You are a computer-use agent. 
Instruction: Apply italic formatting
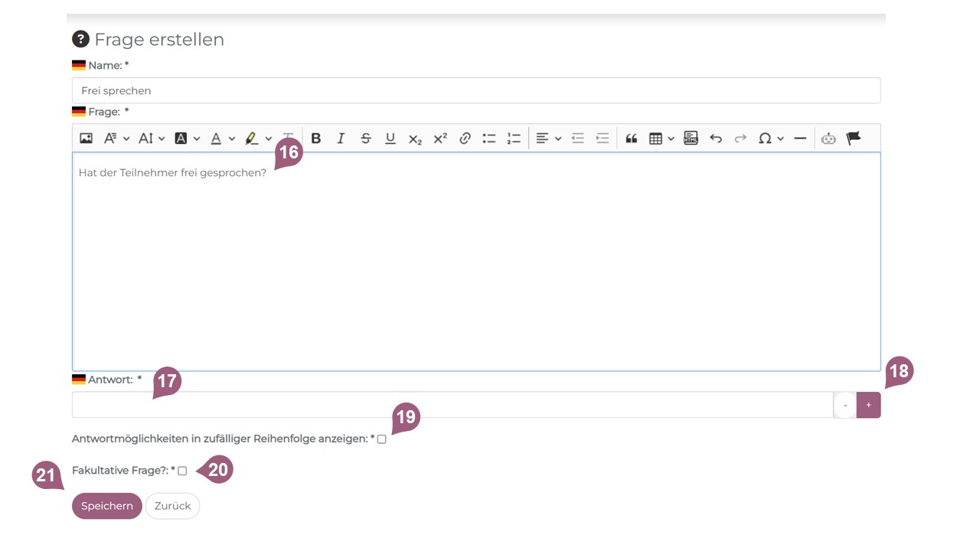[341, 139]
